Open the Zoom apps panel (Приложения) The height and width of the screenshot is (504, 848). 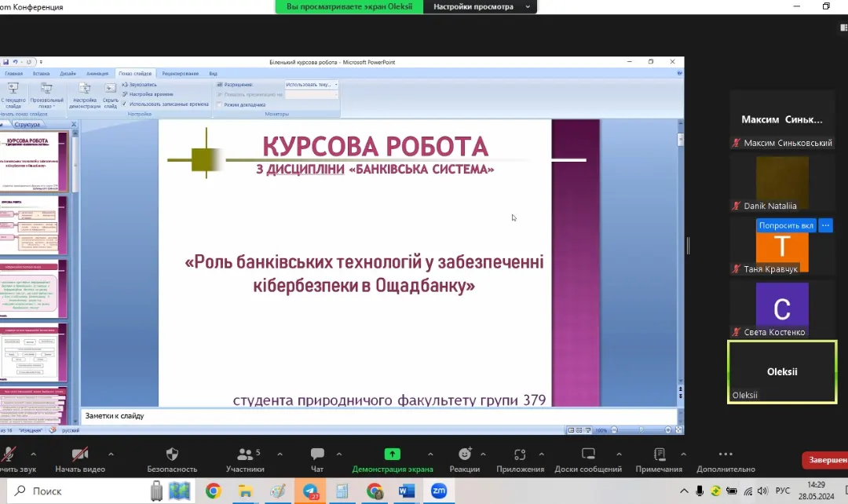pos(520,460)
